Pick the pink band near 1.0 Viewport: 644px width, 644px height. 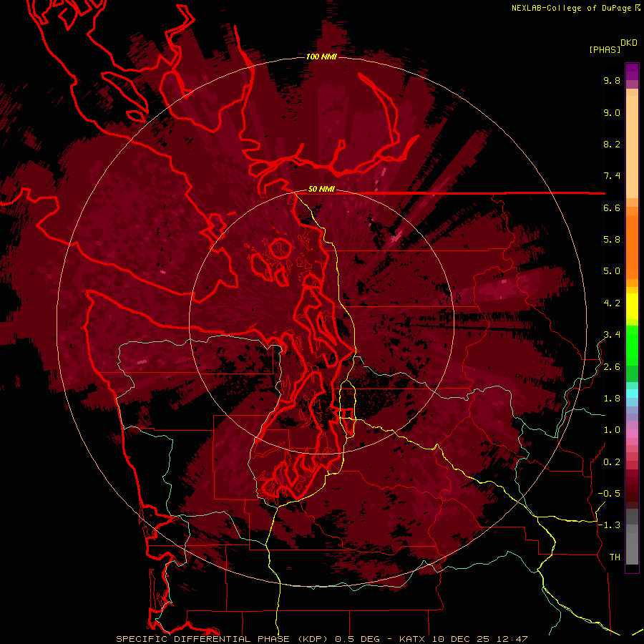632,434
